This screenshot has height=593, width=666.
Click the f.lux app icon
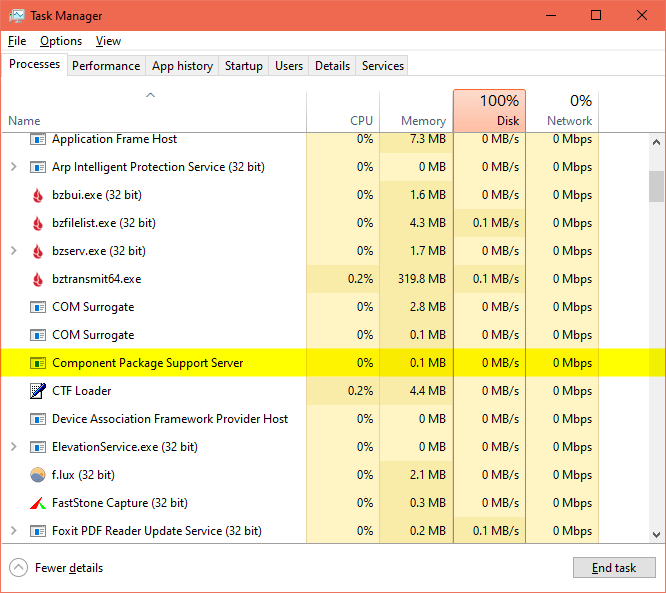[38, 475]
